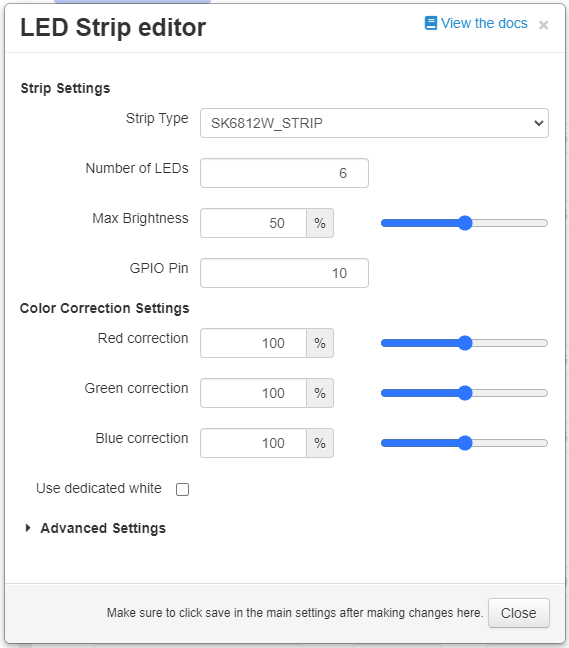The width and height of the screenshot is (569, 648).
Task: Click the save reminder text in footer
Action: [x=295, y=612]
